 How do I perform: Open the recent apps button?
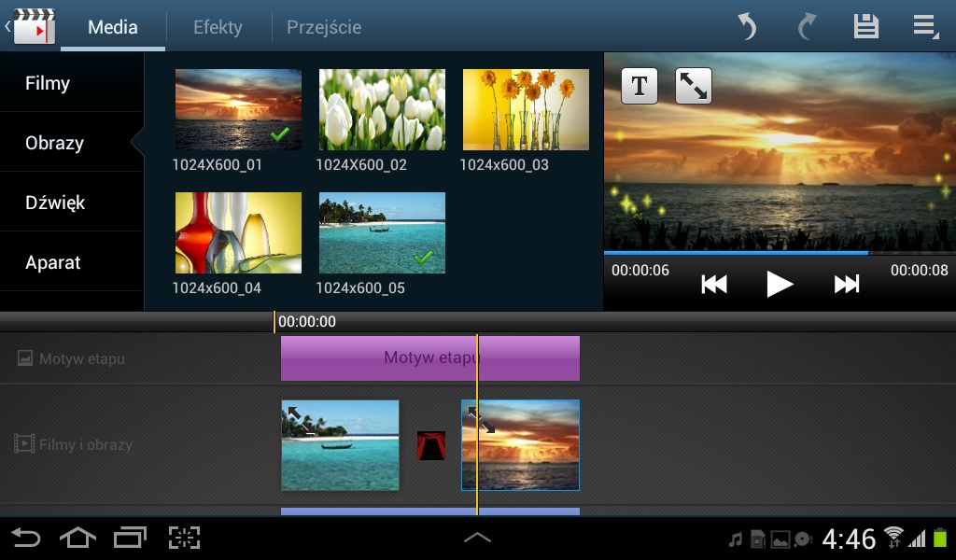click(131, 538)
